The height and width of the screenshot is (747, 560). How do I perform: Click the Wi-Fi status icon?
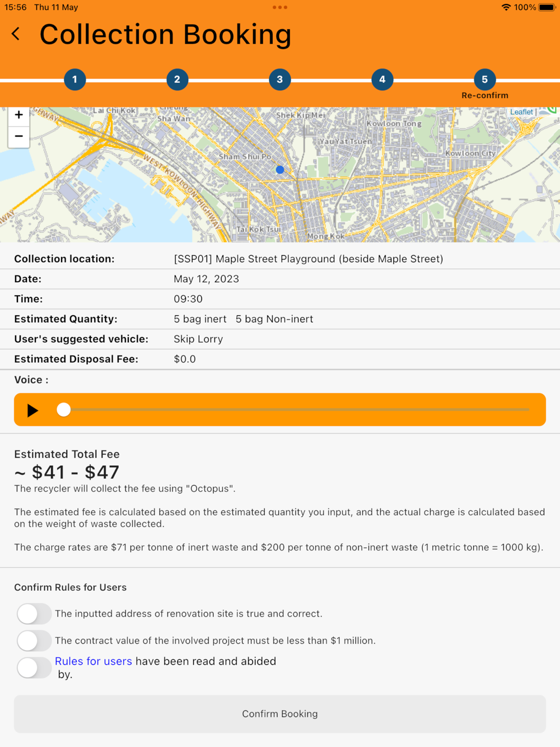pyautogui.click(x=506, y=7)
